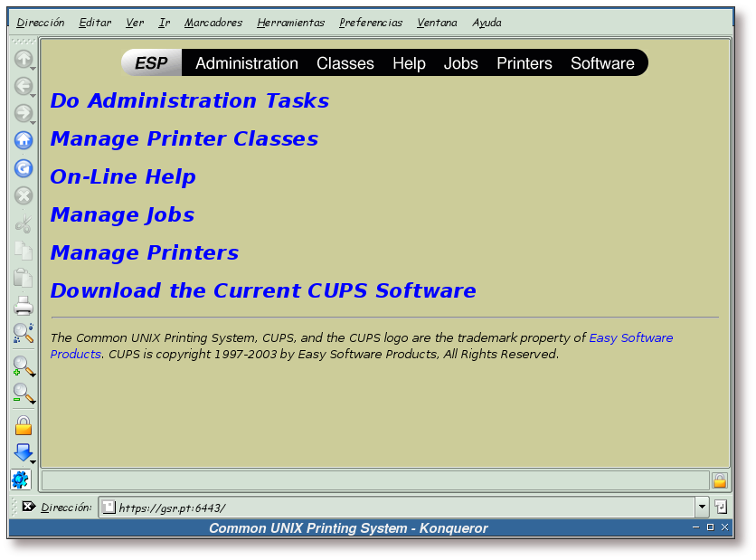This screenshot has height=560, width=756.
Task: Click the Back arrow toolbar icon
Action: tap(23, 86)
